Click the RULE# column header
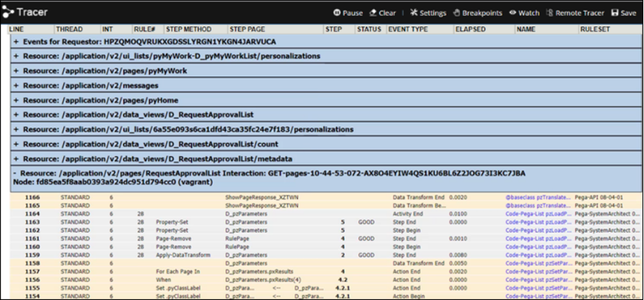 pyautogui.click(x=144, y=29)
